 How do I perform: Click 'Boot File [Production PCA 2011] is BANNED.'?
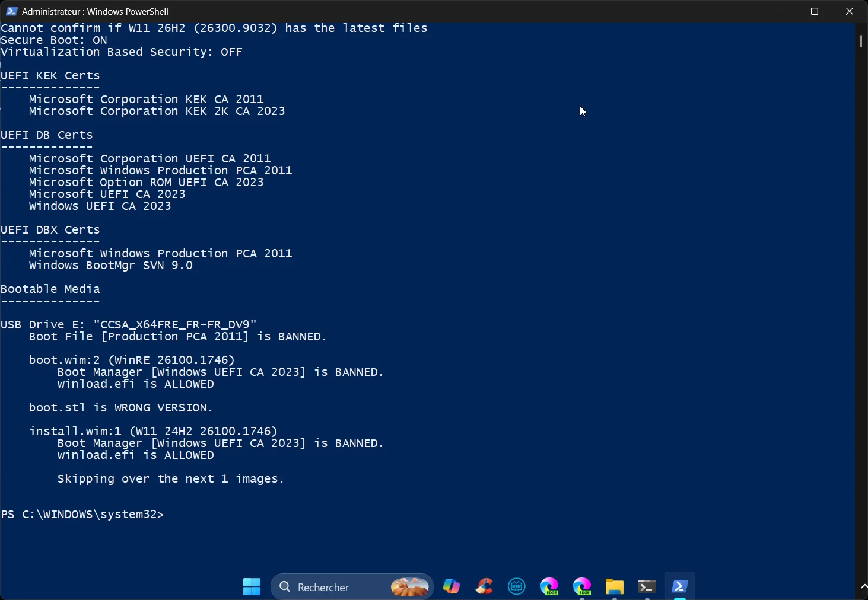[178, 337]
